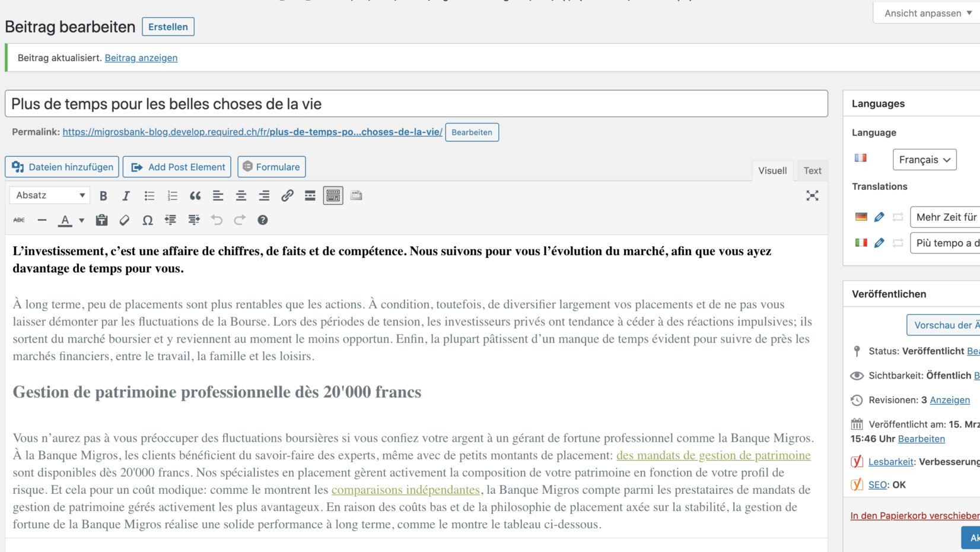
Task: Click the Formulare button
Action: [x=271, y=167]
